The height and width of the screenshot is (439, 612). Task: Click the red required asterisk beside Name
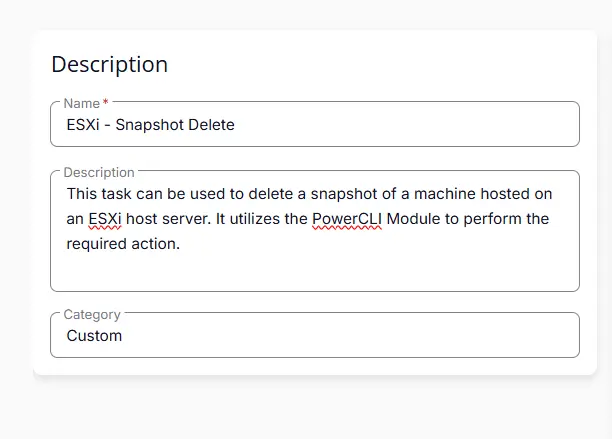pos(106,102)
